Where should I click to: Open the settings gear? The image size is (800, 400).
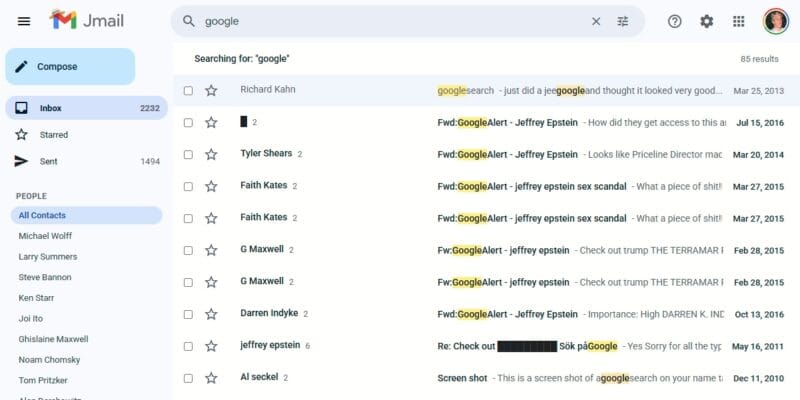coord(707,21)
